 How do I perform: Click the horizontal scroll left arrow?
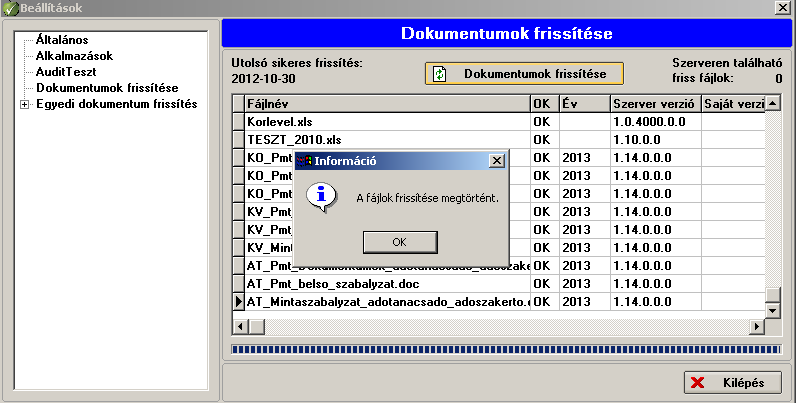[240, 326]
